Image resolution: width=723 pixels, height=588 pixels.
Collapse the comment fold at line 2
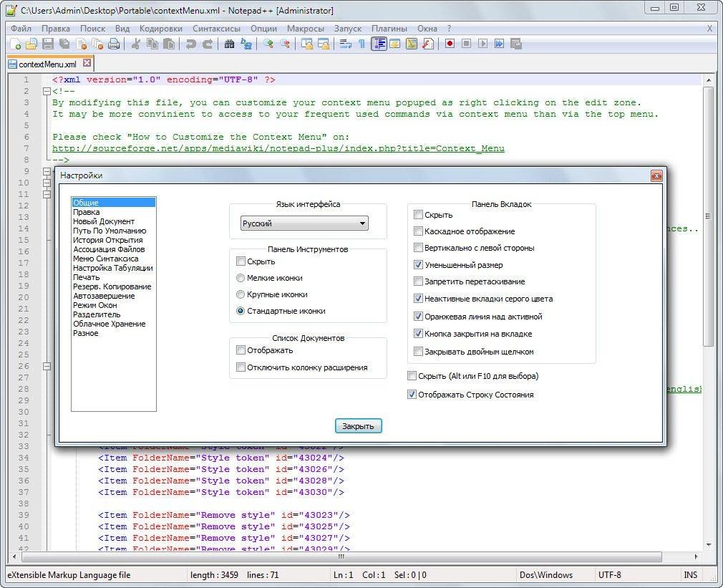47,91
